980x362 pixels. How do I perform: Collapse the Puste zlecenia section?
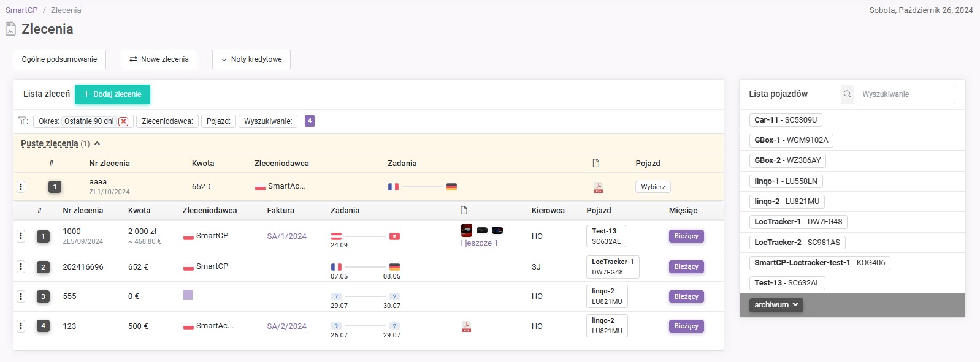97,143
